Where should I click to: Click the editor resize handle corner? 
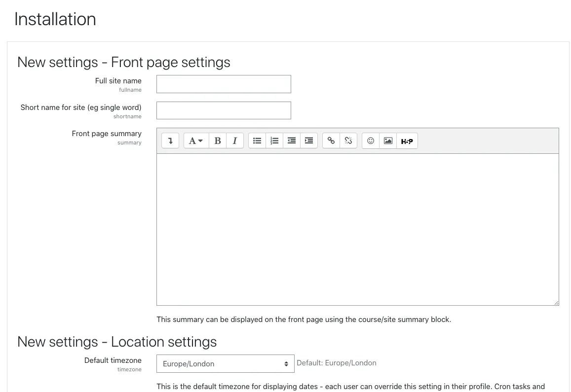(x=556, y=302)
